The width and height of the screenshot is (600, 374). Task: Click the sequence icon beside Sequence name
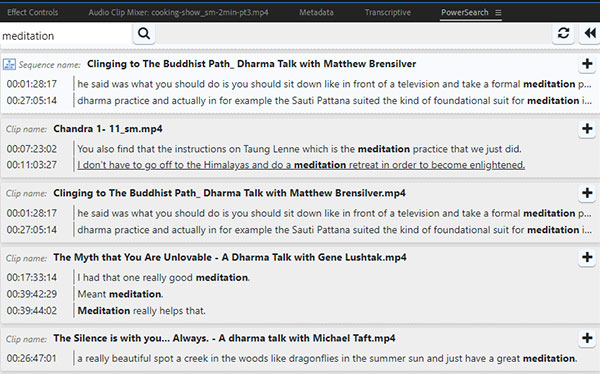pyautogui.click(x=9, y=64)
